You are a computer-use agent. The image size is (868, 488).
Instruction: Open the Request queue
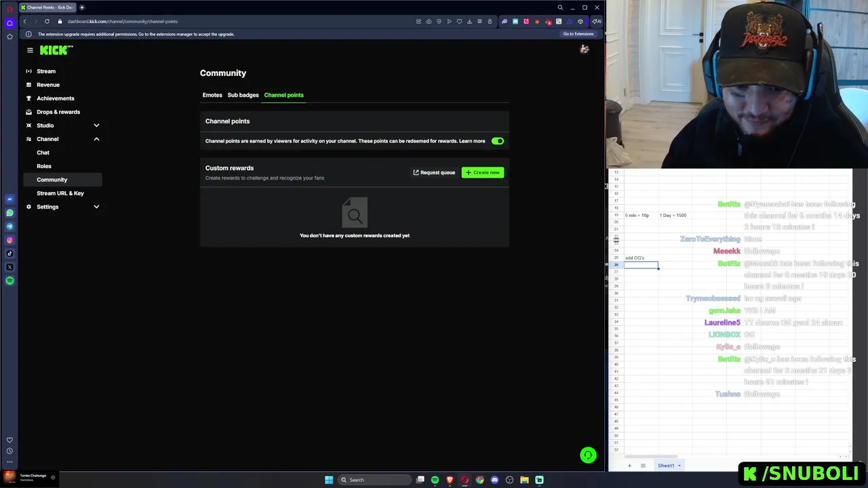tap(434, 172)
